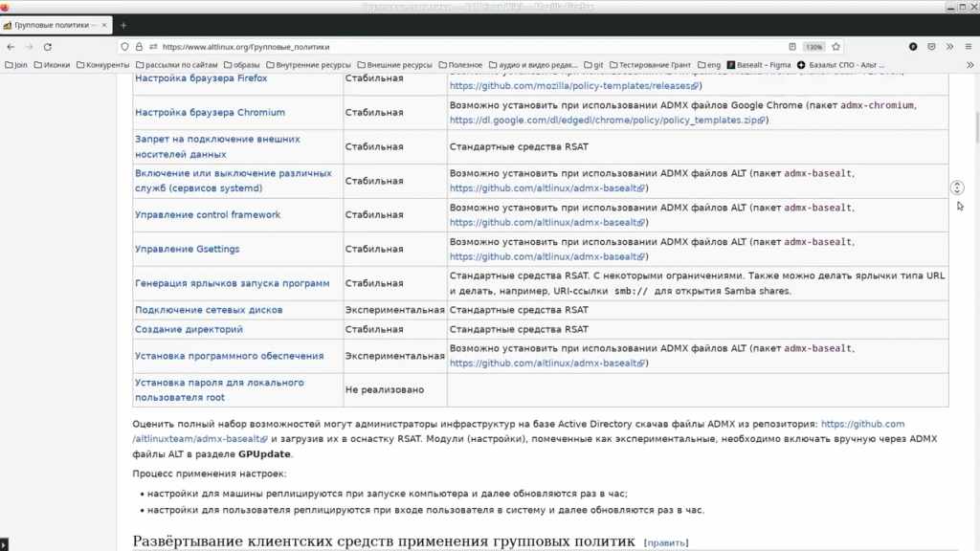Open admx-basealt GitHub link in Установка программного обеспечения row

pos(546,363)
